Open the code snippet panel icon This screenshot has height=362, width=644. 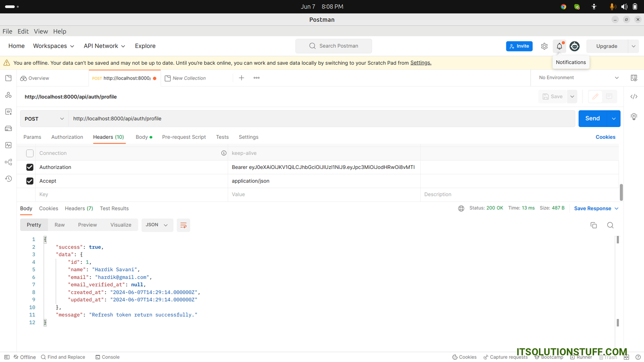tap(634, 97)
